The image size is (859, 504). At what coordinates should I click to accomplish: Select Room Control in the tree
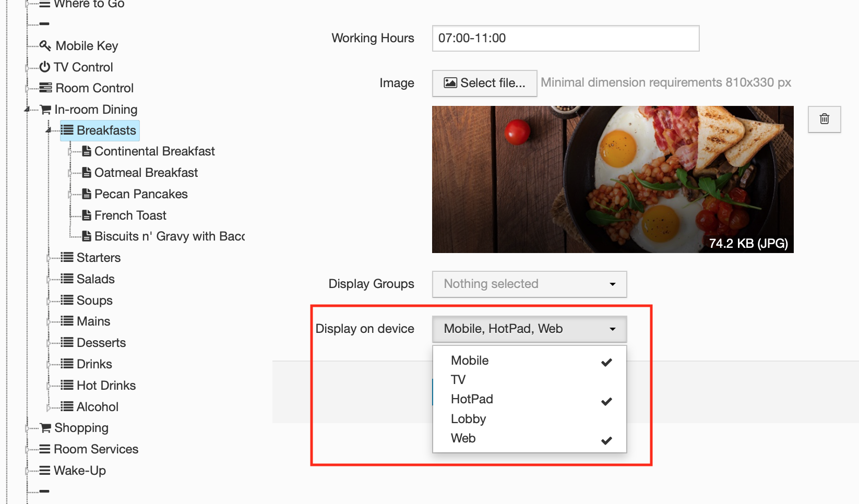pyautogui.click(x=94, y=88)
